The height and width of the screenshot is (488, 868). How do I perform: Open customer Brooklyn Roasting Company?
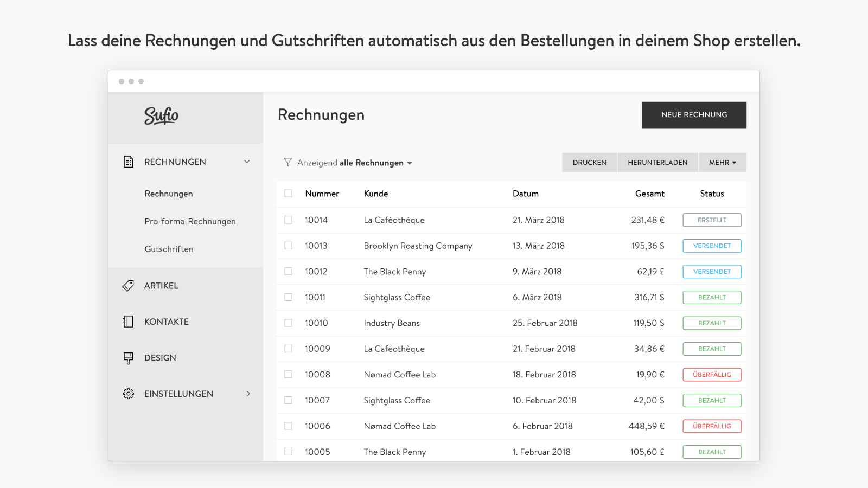[418, 246]
